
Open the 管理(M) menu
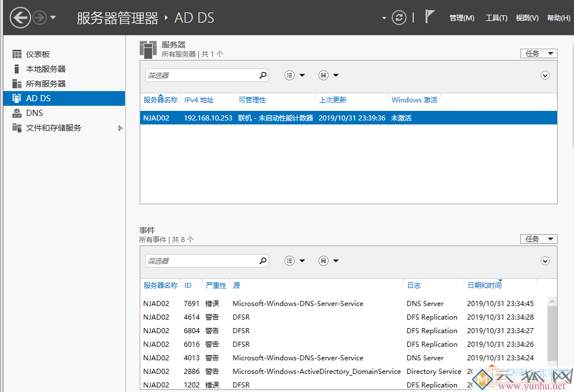[x=461, y=18]
